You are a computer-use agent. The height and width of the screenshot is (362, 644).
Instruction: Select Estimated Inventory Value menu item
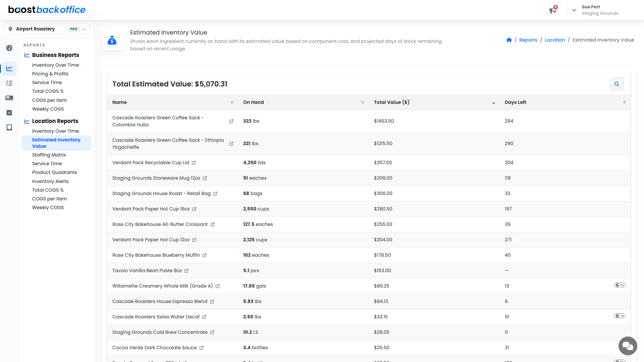[x=56, y=143]
